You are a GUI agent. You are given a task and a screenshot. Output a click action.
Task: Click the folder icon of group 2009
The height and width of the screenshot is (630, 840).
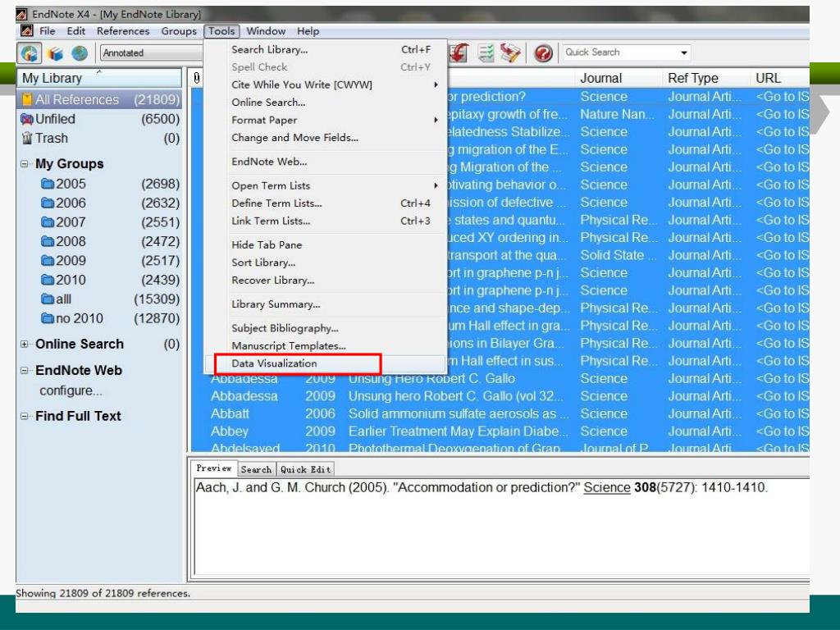48,261
